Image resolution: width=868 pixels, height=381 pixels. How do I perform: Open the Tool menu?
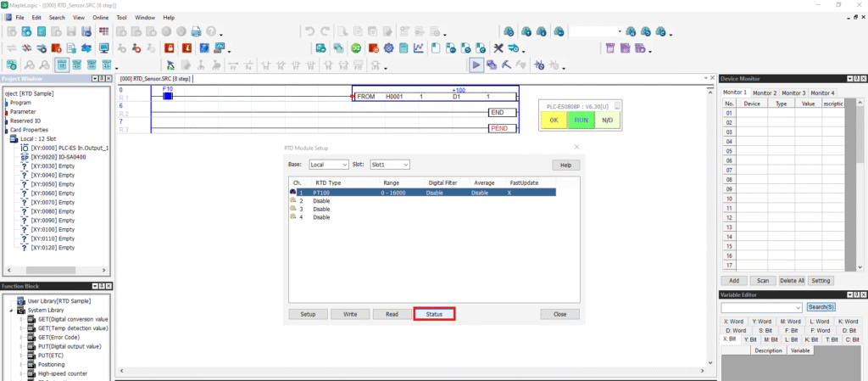(122, 18)
